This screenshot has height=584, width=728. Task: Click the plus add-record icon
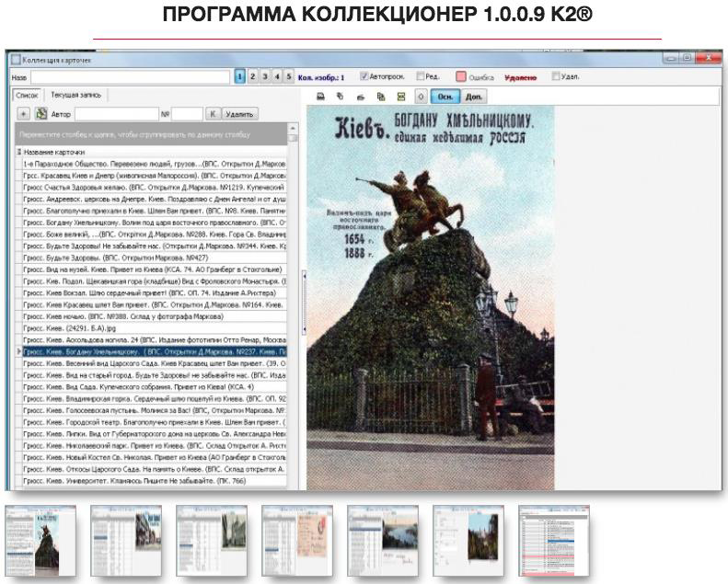pos(23,114)
